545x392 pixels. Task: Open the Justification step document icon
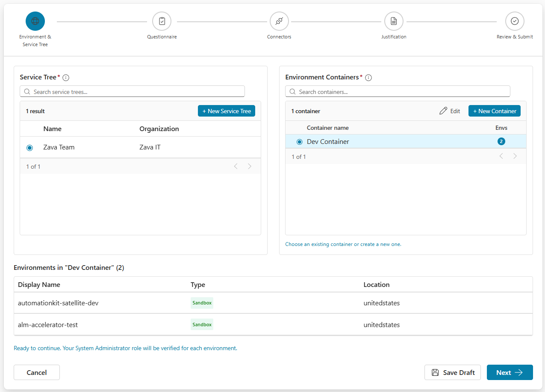[394, 21]
